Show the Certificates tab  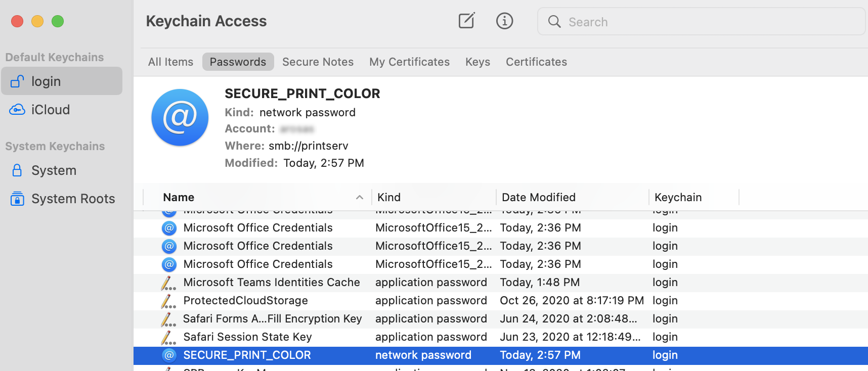(536, 62)
